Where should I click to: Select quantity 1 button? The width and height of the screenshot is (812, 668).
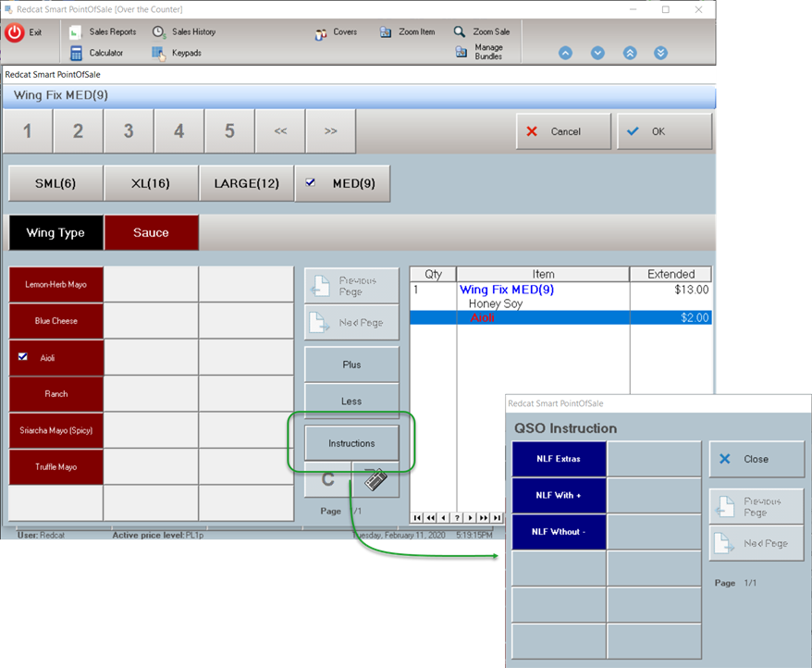click(x=28, y=131)
